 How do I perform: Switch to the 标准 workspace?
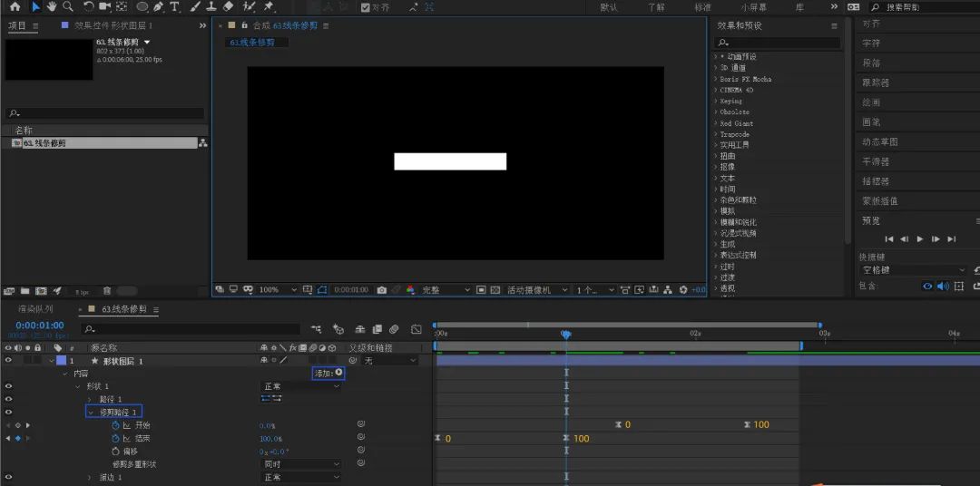pos(703,7)
